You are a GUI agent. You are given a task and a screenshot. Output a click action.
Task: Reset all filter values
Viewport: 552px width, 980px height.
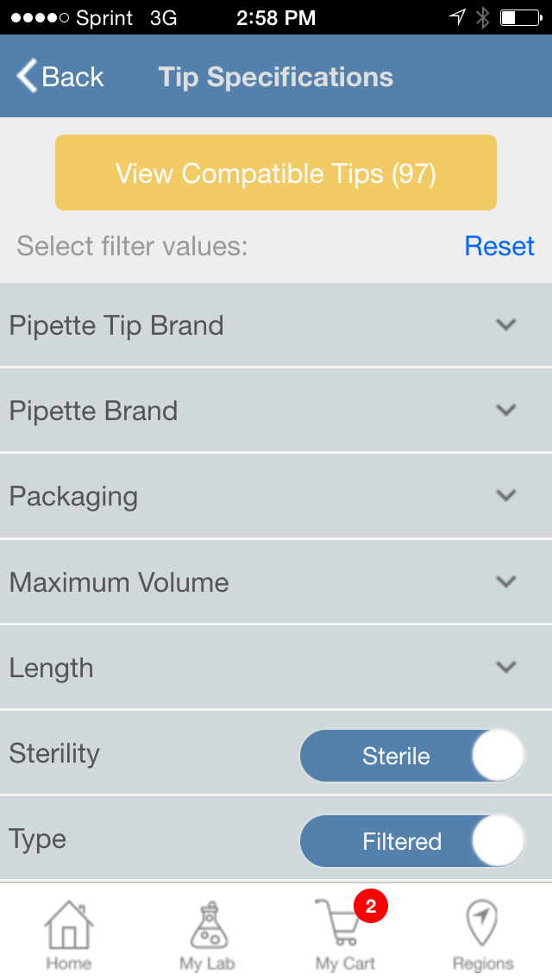pos(499,246)
